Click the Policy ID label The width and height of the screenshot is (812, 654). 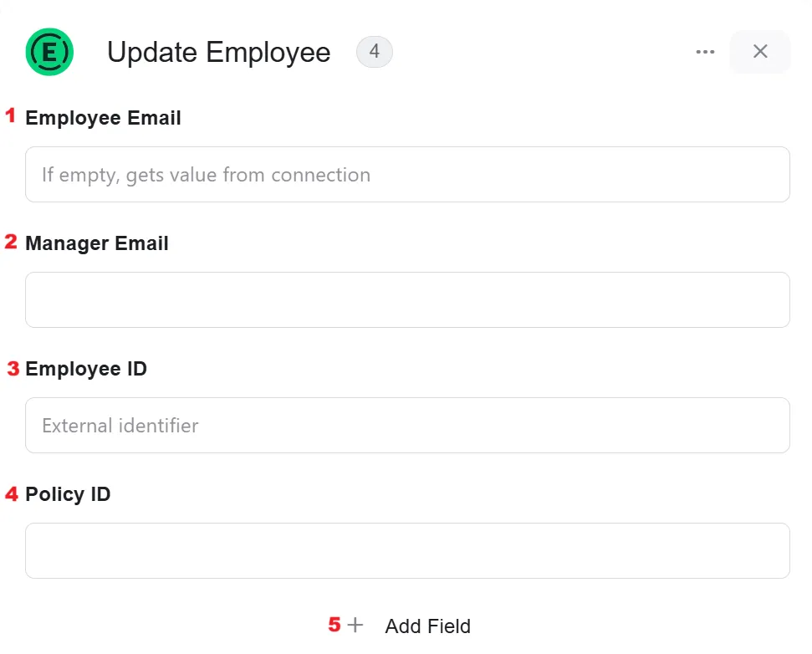tap(68, 494)
